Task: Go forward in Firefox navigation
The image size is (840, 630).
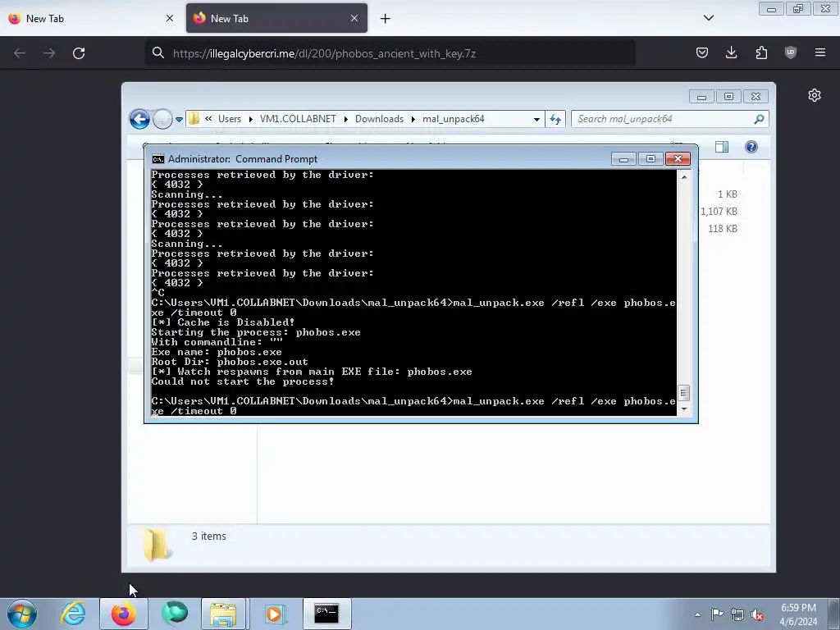Action: coord(49,53)
